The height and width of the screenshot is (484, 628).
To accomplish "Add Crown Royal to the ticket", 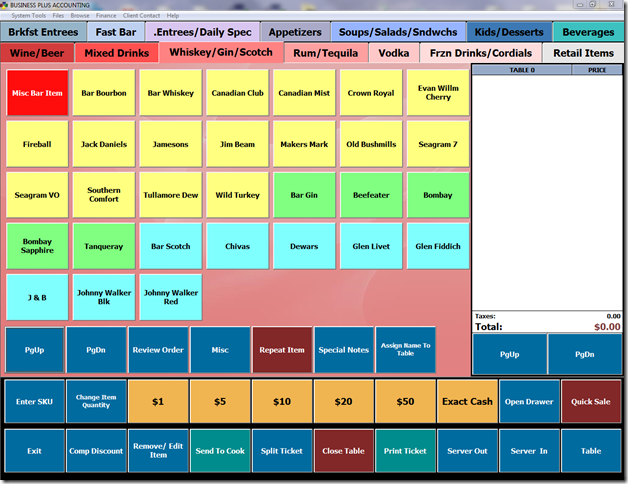I will (x=371, y=93).
